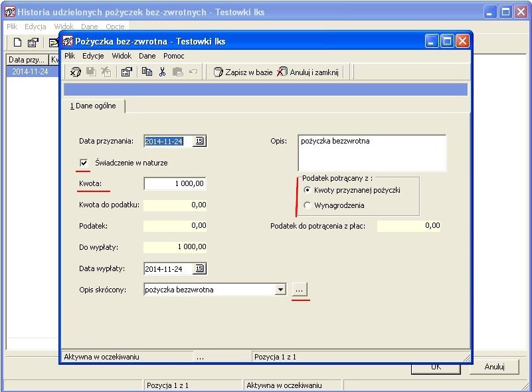Click the Anuluj button in background window

click(494, 367)
